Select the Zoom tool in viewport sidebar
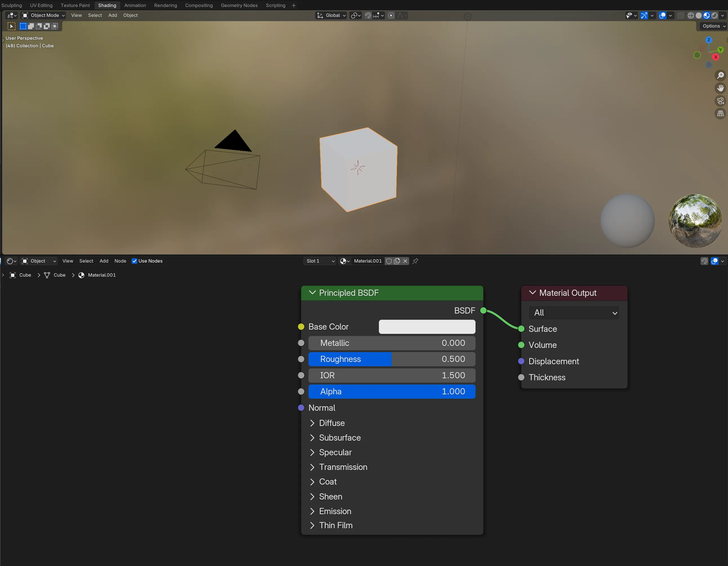 [x=720, y=75]
